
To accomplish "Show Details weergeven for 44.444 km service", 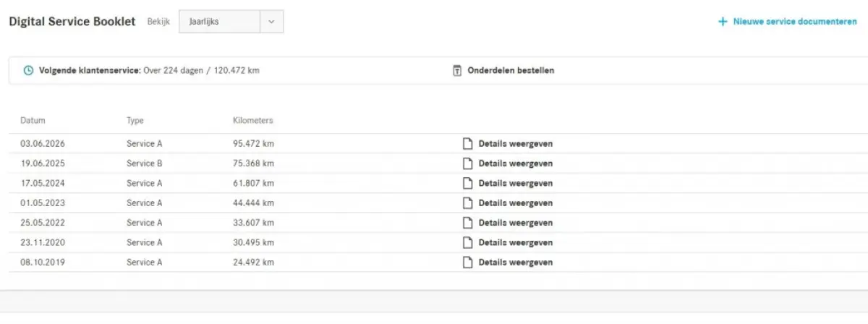I will coord(516,203).
